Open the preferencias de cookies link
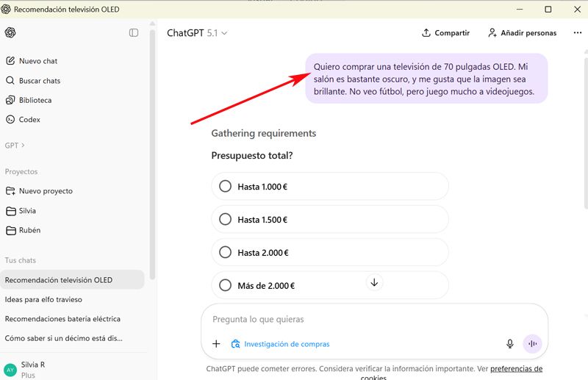 pyautogui.click(x=517, y=369)
